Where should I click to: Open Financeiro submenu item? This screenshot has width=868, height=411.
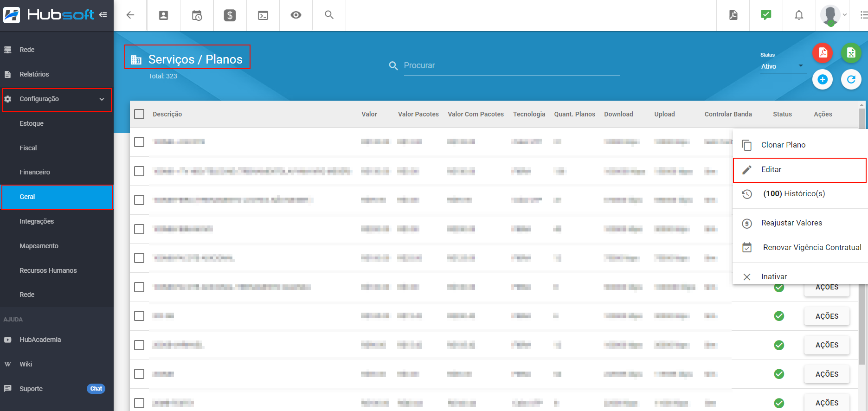tap(57, 172)
